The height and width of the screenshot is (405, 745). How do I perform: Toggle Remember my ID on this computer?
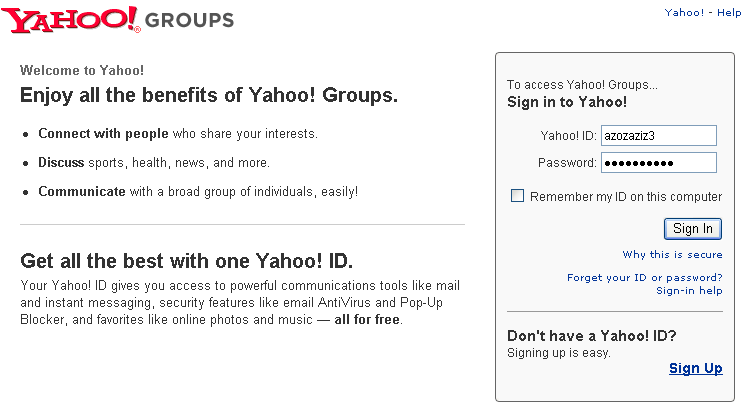517,197
